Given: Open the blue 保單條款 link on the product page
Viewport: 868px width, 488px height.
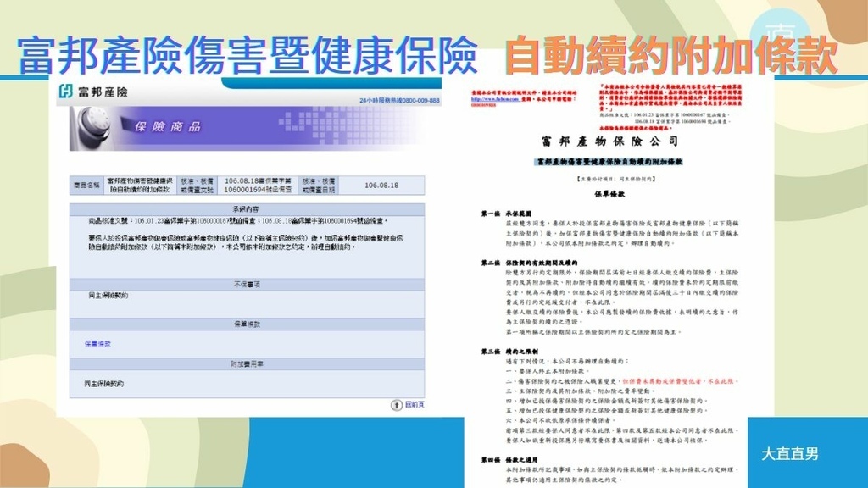Looking at the screenshot, I should tap(97, 344).
